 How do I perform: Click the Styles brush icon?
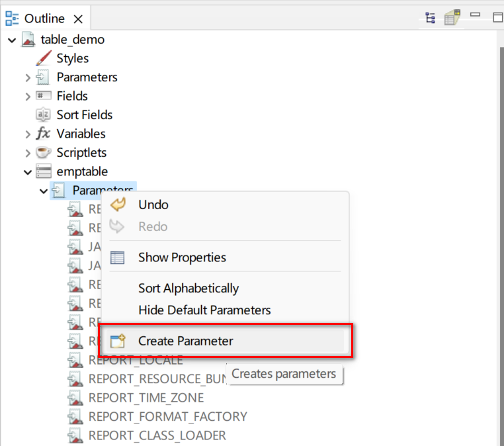pyautogui.click(x=44, y=58)
